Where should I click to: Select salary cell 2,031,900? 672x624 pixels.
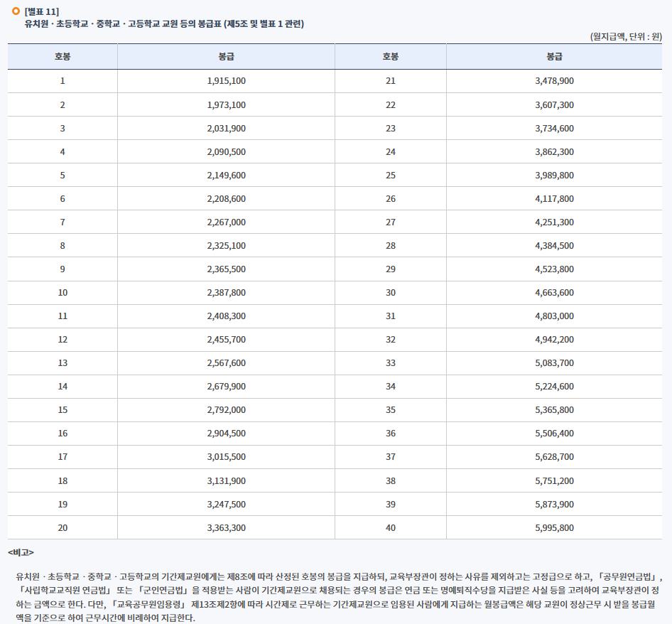pos(227,128)
